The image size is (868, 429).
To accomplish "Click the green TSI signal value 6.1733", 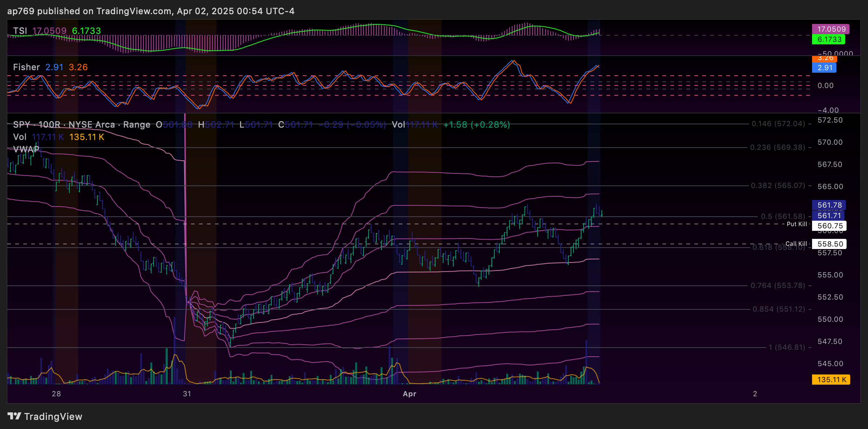I will (86, 31).
